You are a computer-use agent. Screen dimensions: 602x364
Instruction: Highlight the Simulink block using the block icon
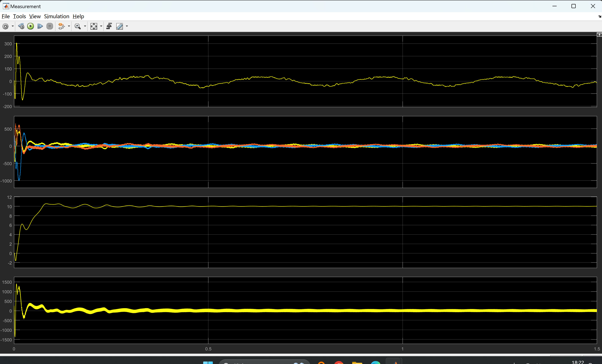pyautogui.click(x=62, y=26)
